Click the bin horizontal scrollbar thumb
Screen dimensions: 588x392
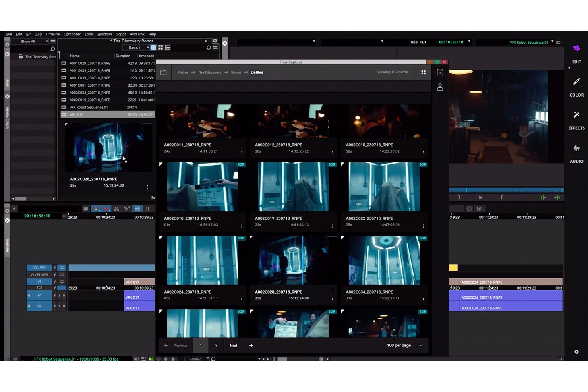coord(21,199)
